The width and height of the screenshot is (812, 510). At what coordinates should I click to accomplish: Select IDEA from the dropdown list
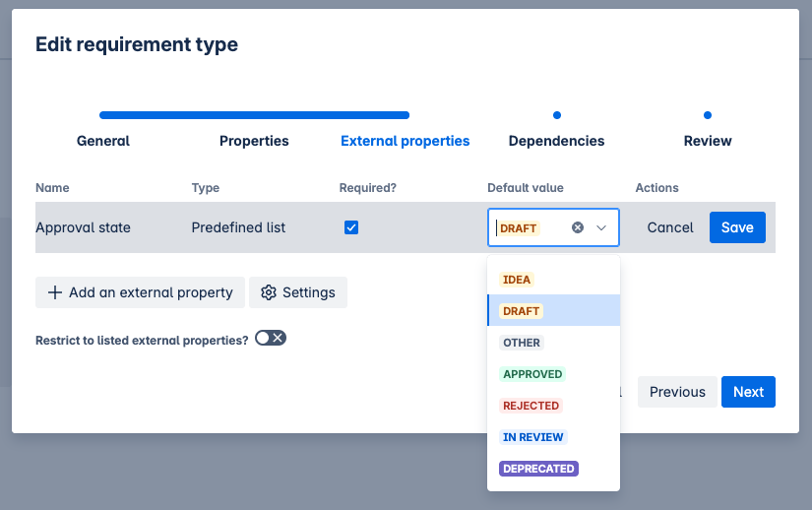[x=517, y=280]
